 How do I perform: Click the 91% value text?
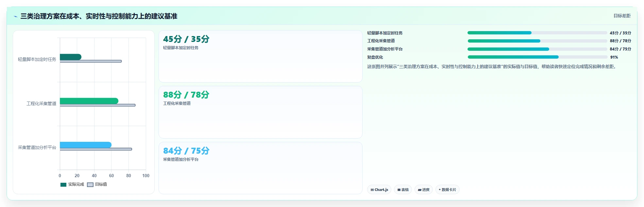click(x=614, y=57)
